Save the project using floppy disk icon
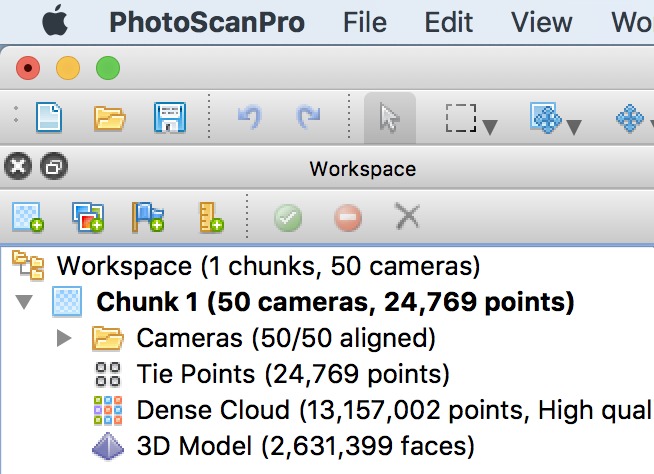The image size is (654, 474). (x=169, y=118)
